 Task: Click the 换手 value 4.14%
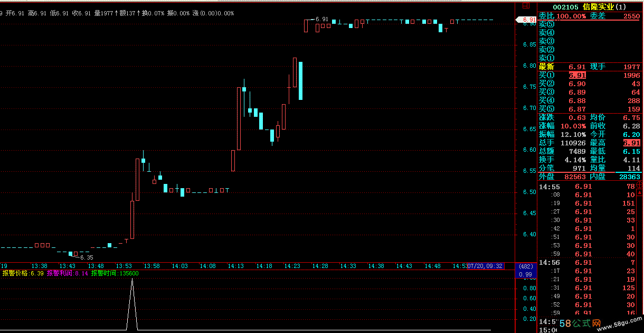pos(575,160)
